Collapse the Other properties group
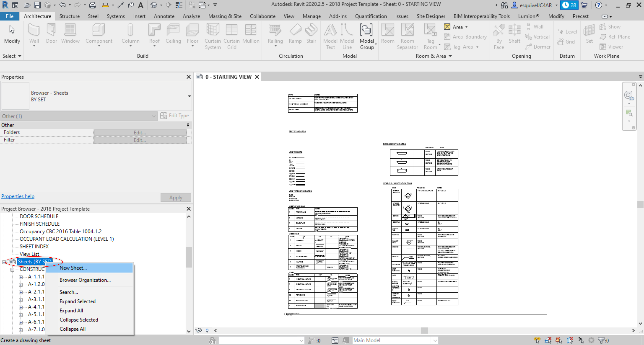This screenshot has width=644, height=345. pos(188,125)
